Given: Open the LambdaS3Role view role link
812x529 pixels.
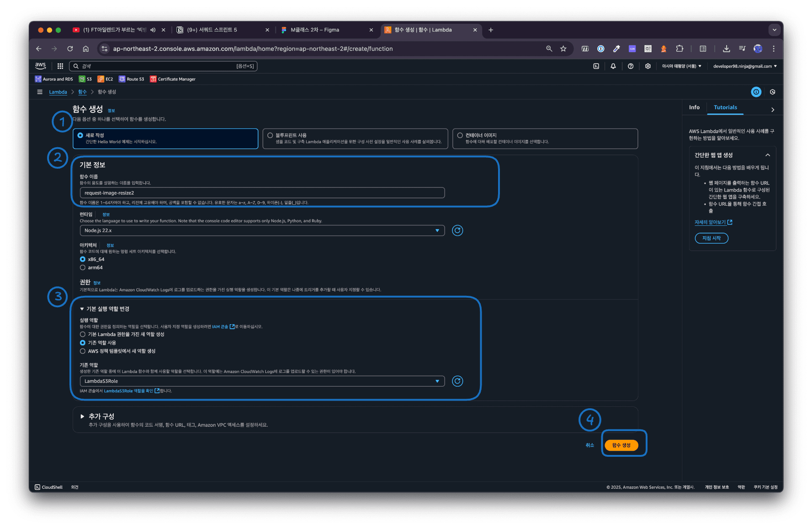Looking at the screenshot, I should [x=132, y=391].
